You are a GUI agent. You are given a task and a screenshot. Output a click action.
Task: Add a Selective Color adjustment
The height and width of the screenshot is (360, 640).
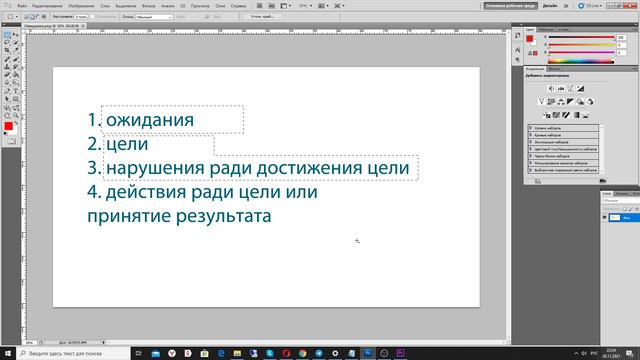(x=586, y=116)
